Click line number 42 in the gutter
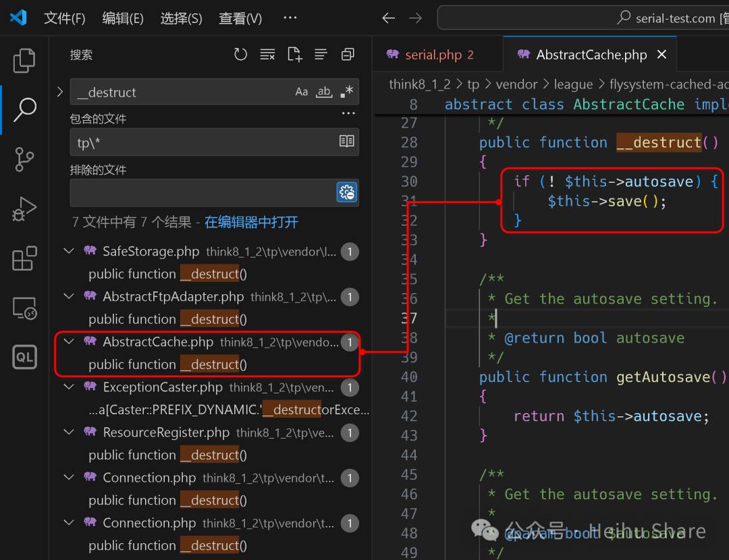This screenshot has height=560, width=729. (x=409, y=416)
